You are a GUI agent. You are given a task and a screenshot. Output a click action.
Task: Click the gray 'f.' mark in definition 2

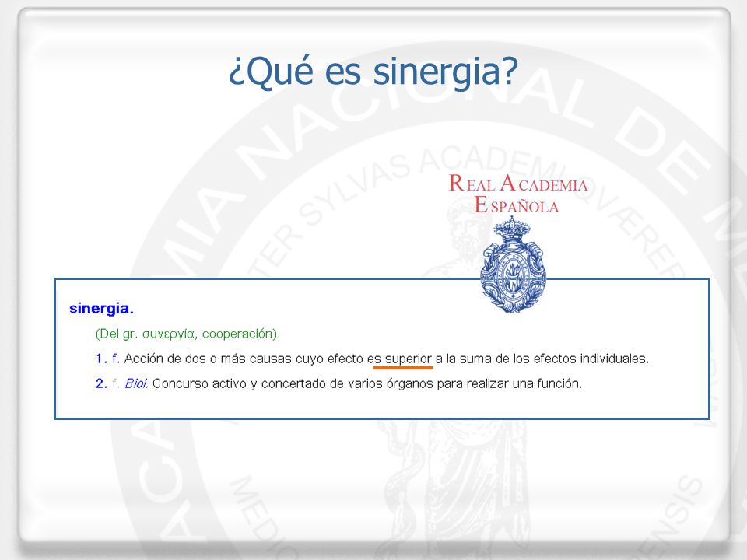(x=116, y=383)
